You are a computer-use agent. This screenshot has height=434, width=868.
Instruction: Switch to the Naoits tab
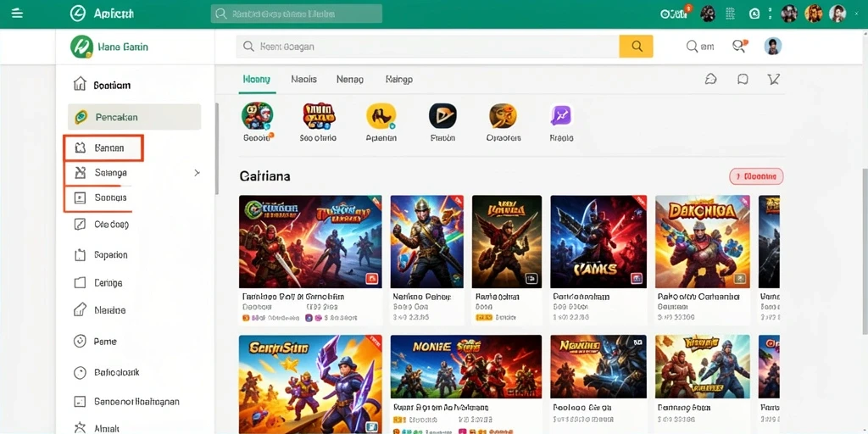click(x=304, y=79)
